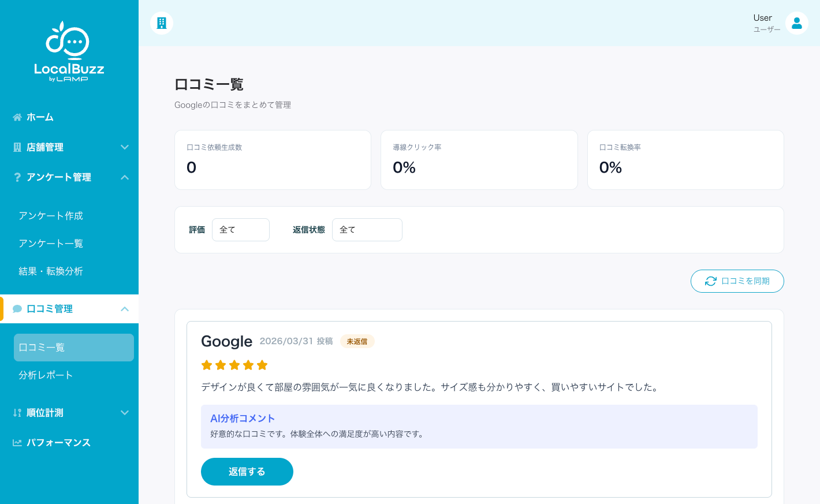820x504 pixels.
Task: Expand the 店舗管理 chevron
Action: point(125,147)
